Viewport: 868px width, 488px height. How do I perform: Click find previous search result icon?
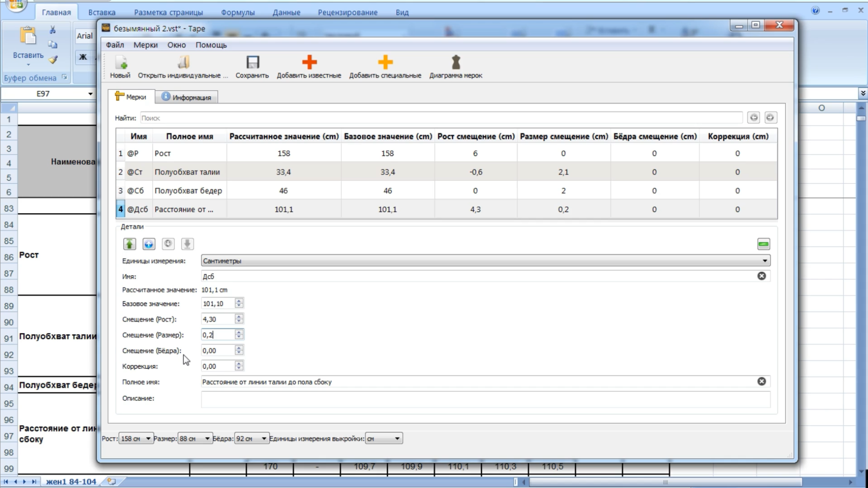[x=754, y=118]
